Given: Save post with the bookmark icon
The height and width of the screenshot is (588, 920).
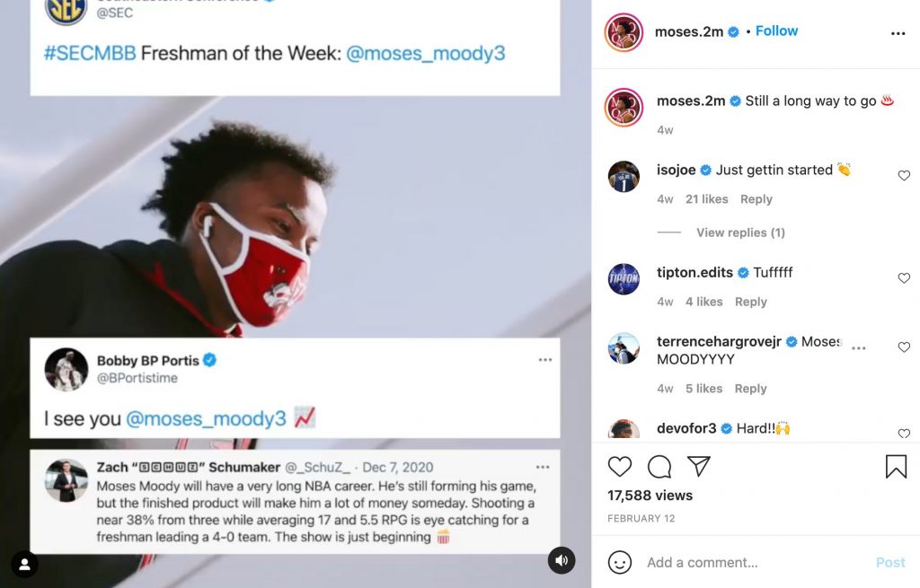Looking at the screenshot, I should (x=896, y=467).
